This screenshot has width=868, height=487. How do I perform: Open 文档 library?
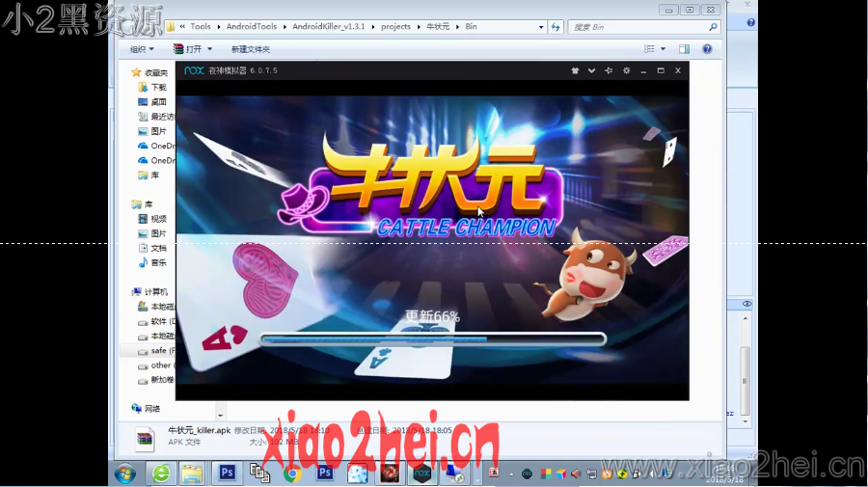pos(151,248)
